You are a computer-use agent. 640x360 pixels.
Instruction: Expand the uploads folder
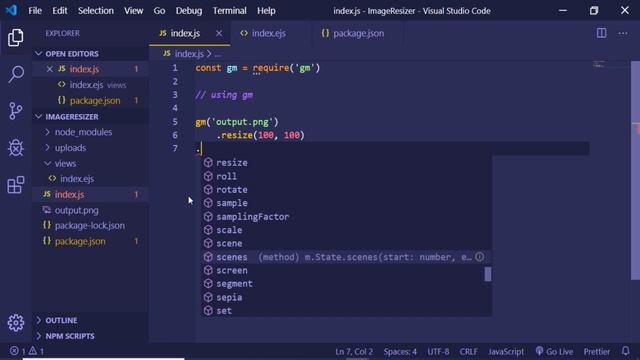90,147
